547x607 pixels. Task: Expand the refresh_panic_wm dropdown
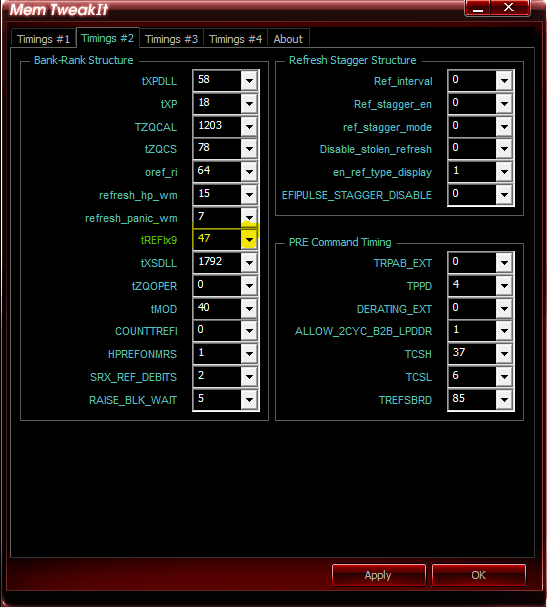249,217
